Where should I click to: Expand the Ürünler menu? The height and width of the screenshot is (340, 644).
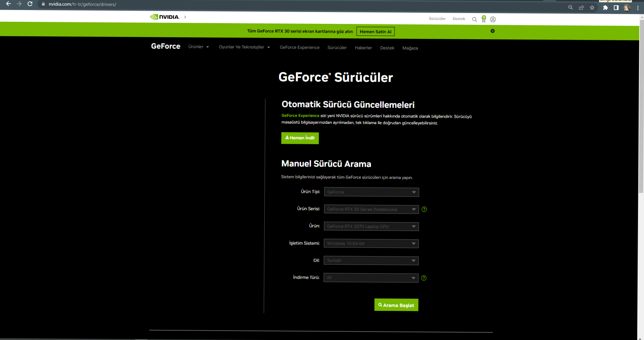(x=199, y=47)
